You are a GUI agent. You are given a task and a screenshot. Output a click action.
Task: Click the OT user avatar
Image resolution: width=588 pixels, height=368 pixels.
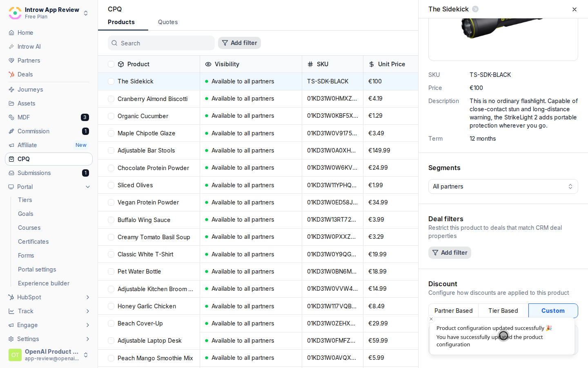pos(15,355)
